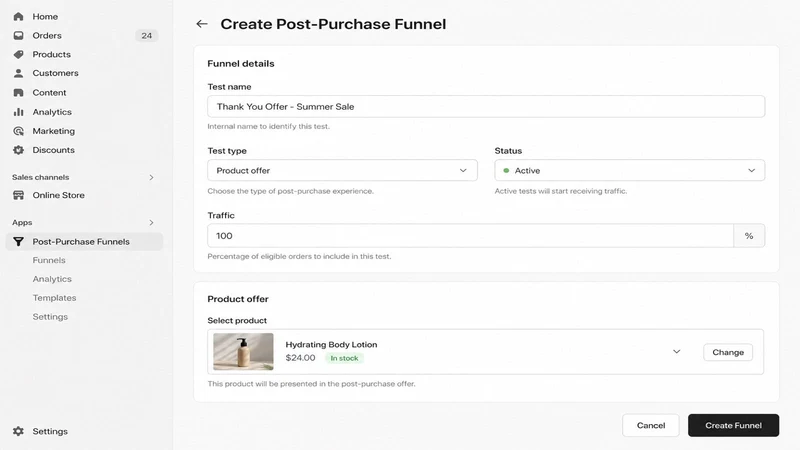This screenshot has height=450, width=800.
Task: Click the Analytics bar chart icon
Action: pos(18,112)
